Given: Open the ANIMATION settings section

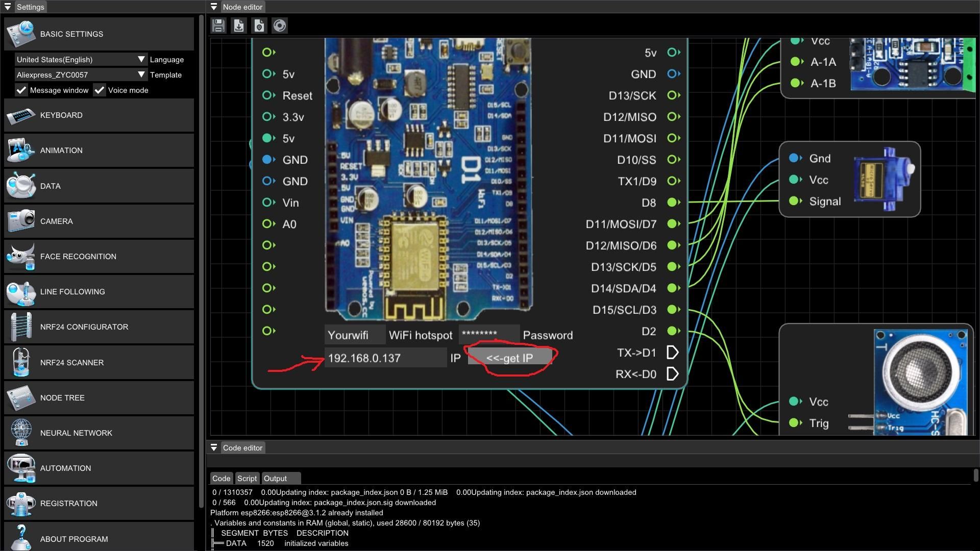Looking at the screenshot, I should [x=99, y=151].
